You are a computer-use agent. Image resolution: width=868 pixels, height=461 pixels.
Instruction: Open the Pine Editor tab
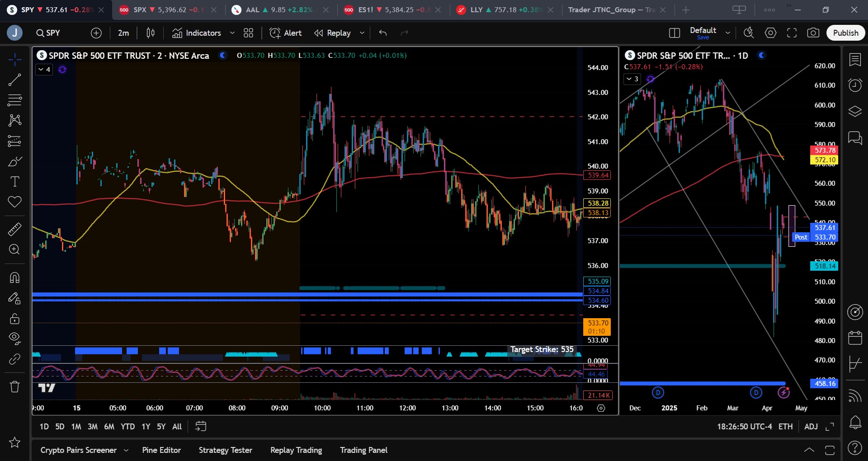click(161, 450)
